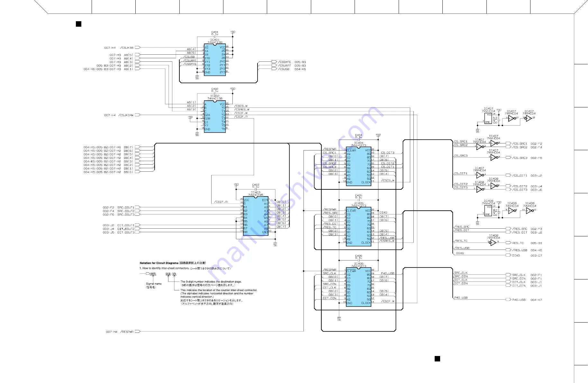588x383 pixels.
Task: Click the /WR example signal in notation legend
Action: (153, 274)
